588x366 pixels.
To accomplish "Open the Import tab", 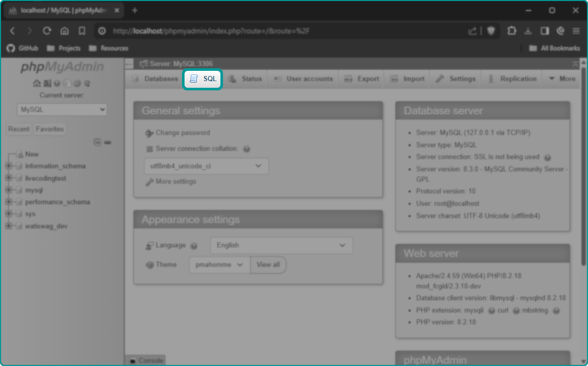I will [407, 79].
